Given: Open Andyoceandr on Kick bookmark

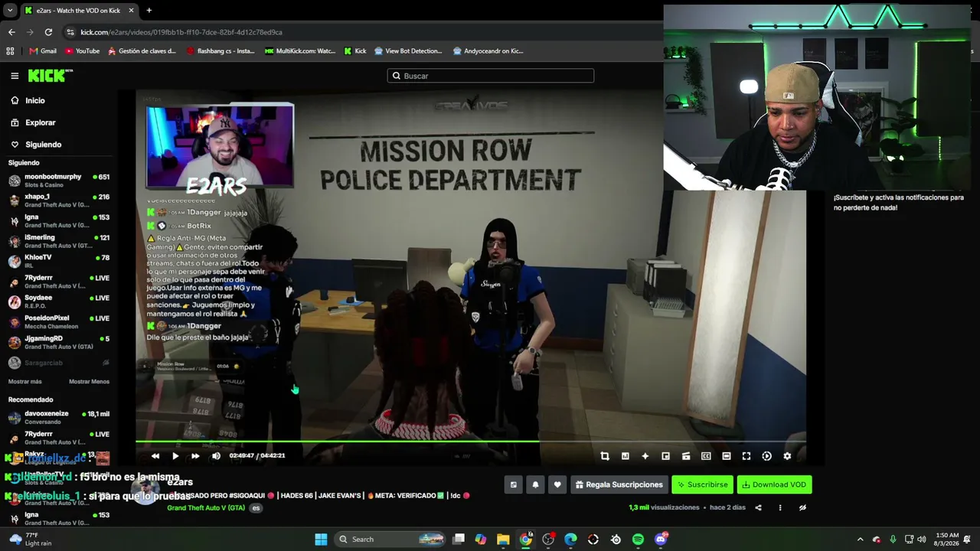Looking at the screenshot, I should pos(488,51).
